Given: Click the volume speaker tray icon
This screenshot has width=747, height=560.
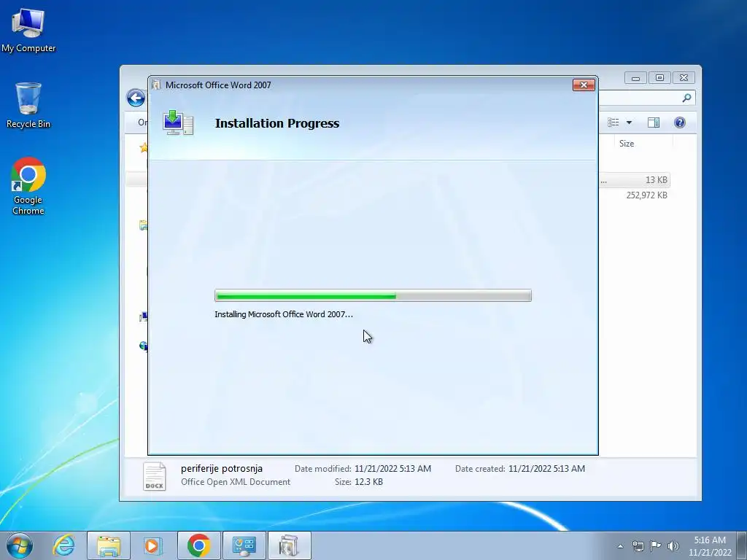Looking at the screenshot, I should click(673, 546).
